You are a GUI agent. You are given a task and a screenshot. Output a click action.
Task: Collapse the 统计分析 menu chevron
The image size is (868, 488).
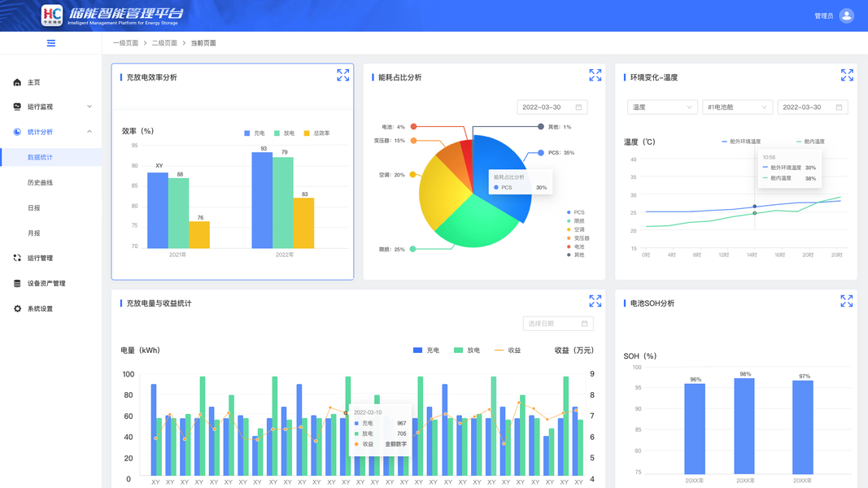tap(89, 132)
